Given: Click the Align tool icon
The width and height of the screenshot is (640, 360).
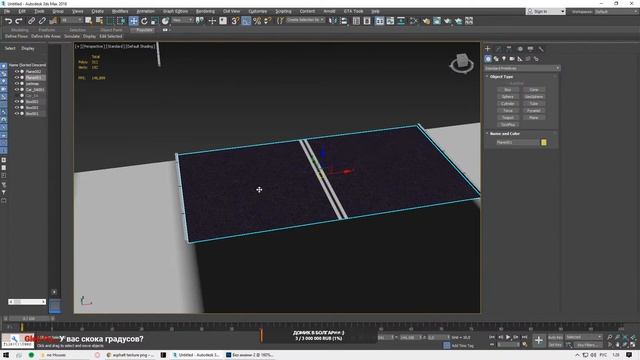Looking at the screenshot, I should (344, 21).
